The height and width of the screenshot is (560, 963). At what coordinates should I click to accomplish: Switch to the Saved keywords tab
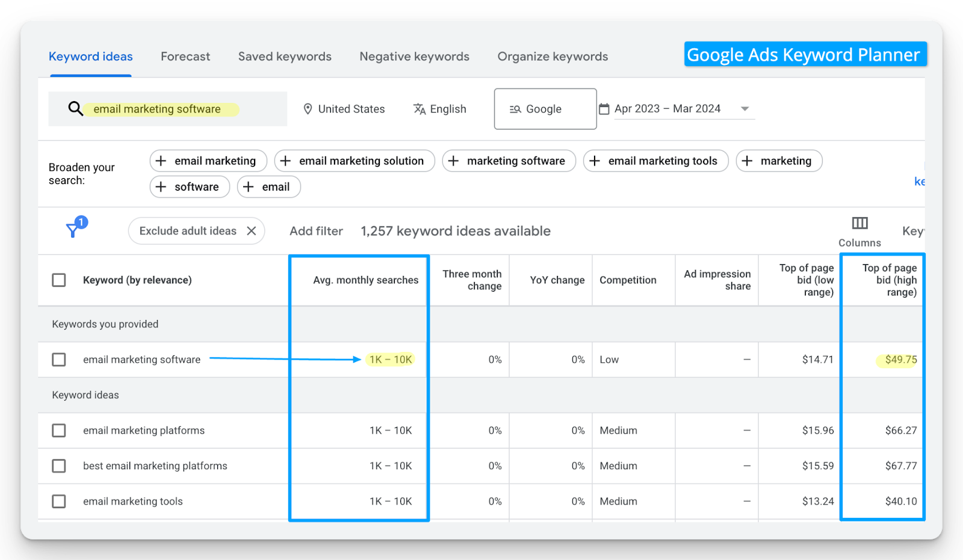click(285, 57)
